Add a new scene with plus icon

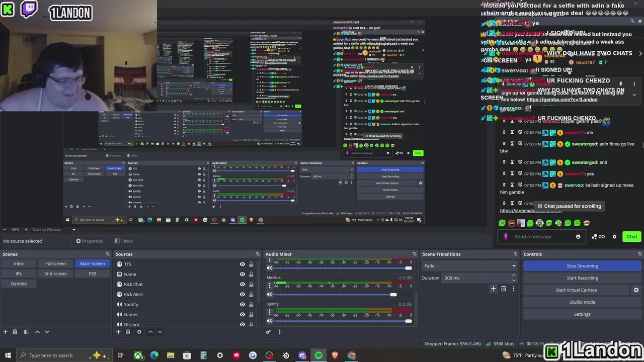[6, 332]
